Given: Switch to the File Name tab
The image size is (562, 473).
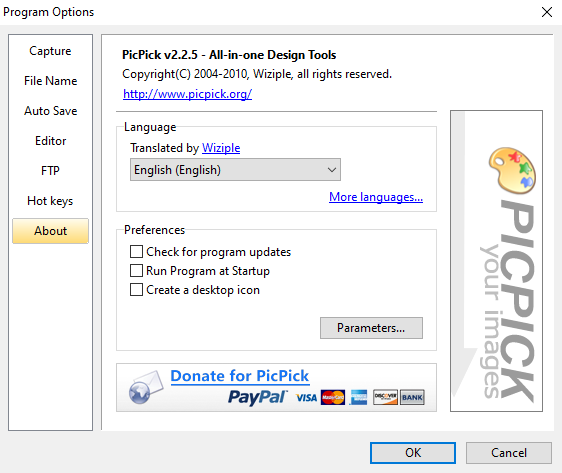Looking at the screenshot, I should 50,81.
